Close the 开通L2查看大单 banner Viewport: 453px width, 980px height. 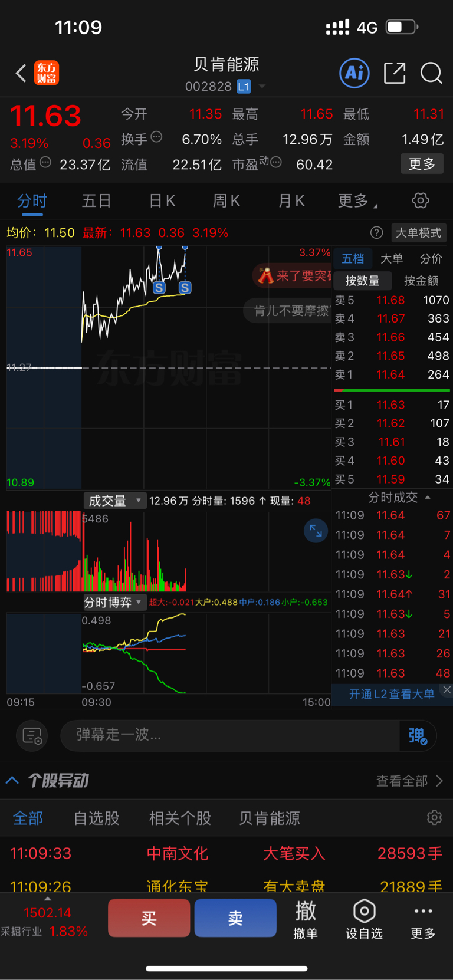coord(447,690)
